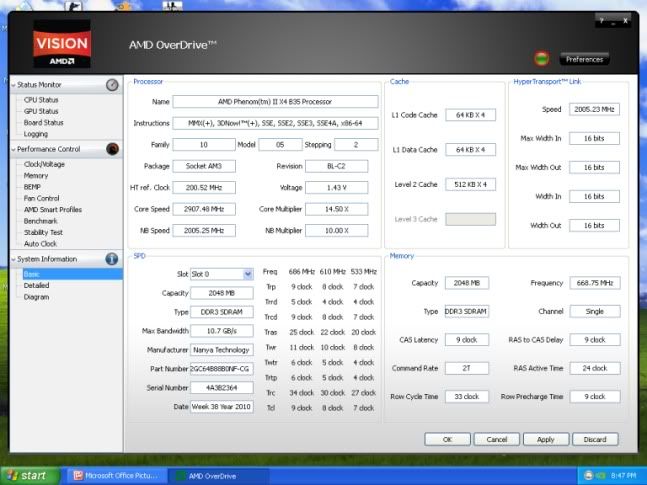Select Detailed system information
The image size is (647, 485).
[36, 286]
